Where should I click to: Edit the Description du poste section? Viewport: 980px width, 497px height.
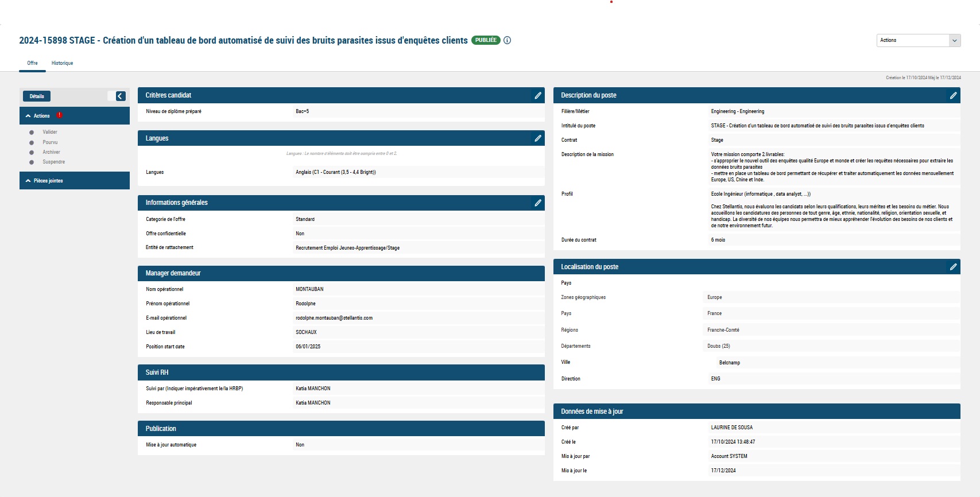pos(953,95)
